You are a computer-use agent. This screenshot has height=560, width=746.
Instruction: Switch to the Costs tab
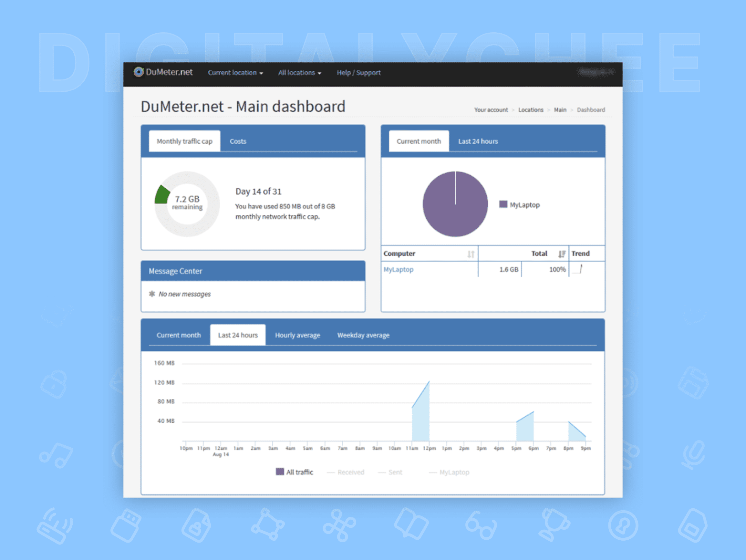click(238, 141)
